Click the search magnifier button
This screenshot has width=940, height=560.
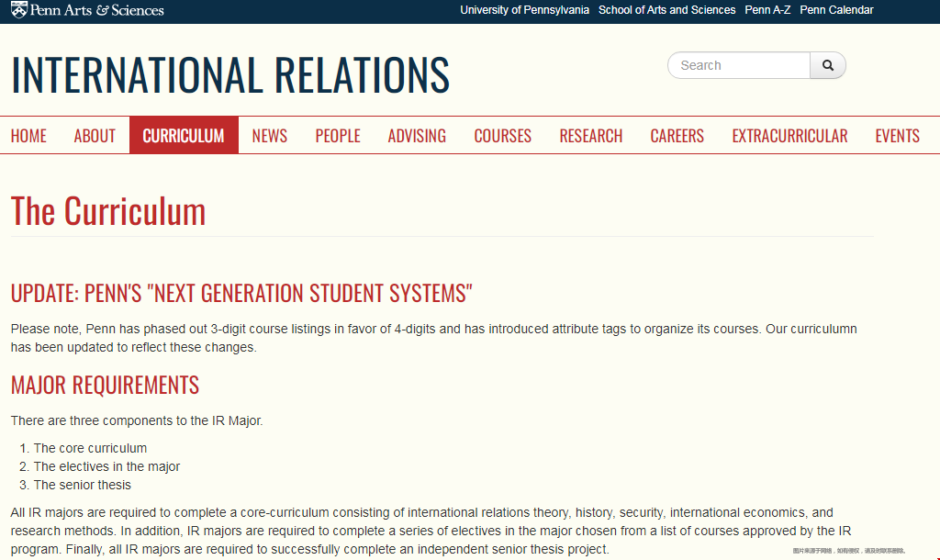point(827,65)
